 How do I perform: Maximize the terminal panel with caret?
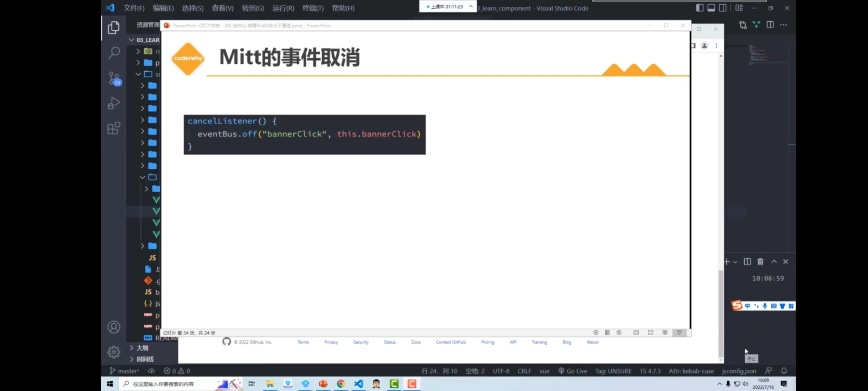tap(774, 262)
